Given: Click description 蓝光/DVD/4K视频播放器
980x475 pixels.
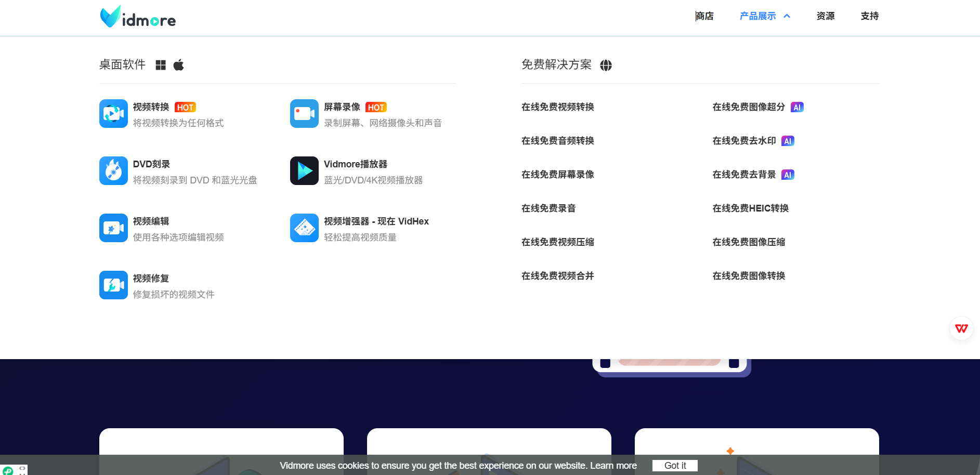Looking at the screenshot, I should 373,180.
